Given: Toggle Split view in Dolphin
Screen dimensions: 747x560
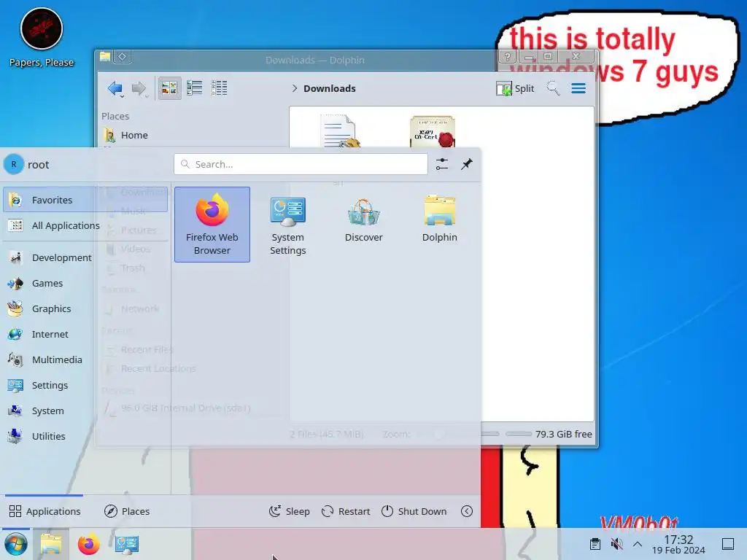Looking at the screenshot, I should tap(515, 88).
